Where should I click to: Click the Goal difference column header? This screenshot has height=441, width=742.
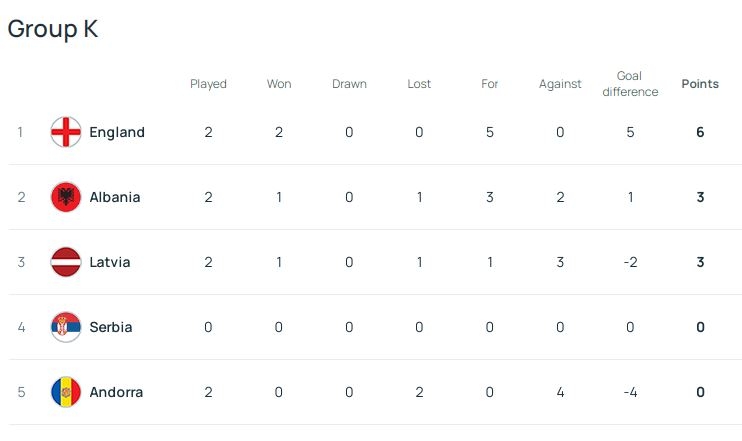(630, 84)
